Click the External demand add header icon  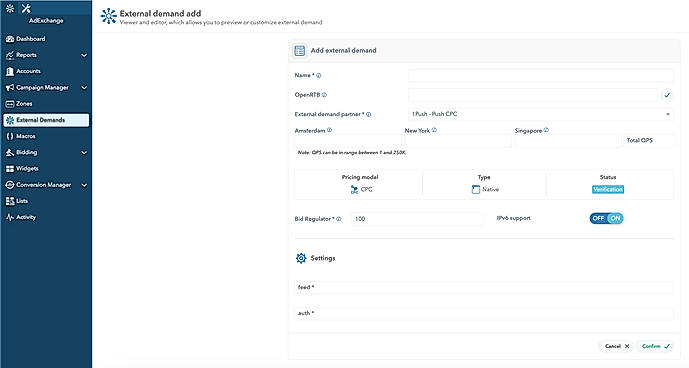pyautogui.click(x=109, y=16)
